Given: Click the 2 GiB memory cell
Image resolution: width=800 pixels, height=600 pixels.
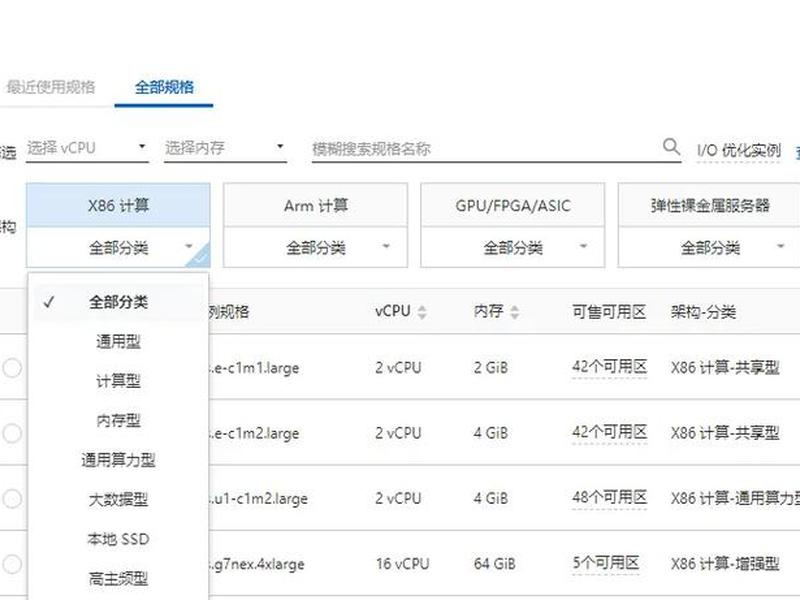Looking at the screenshot, I should pos(490,368).
